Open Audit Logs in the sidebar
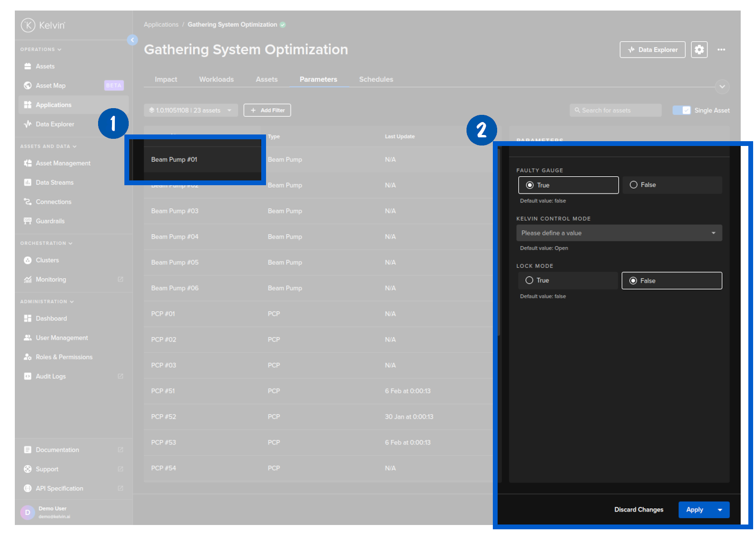The height and width of the screenshot is (536, 756). pyautogui.click(x=51, y=377)
